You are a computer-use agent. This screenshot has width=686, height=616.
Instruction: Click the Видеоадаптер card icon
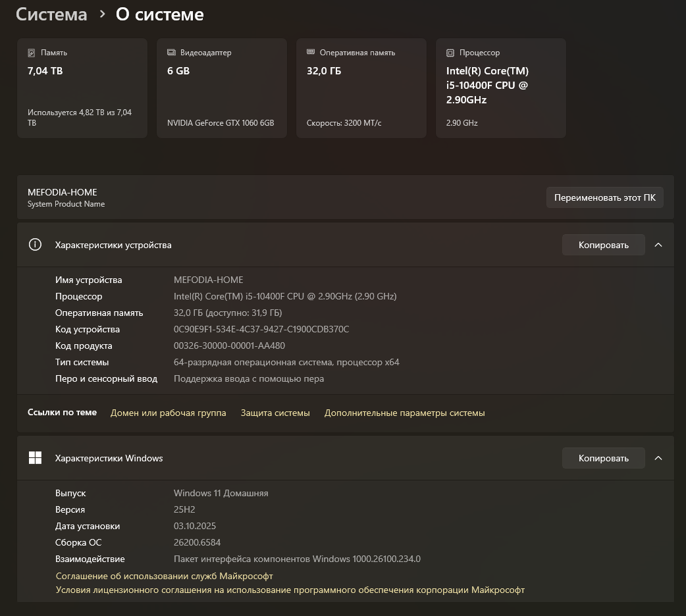(171, 53)
